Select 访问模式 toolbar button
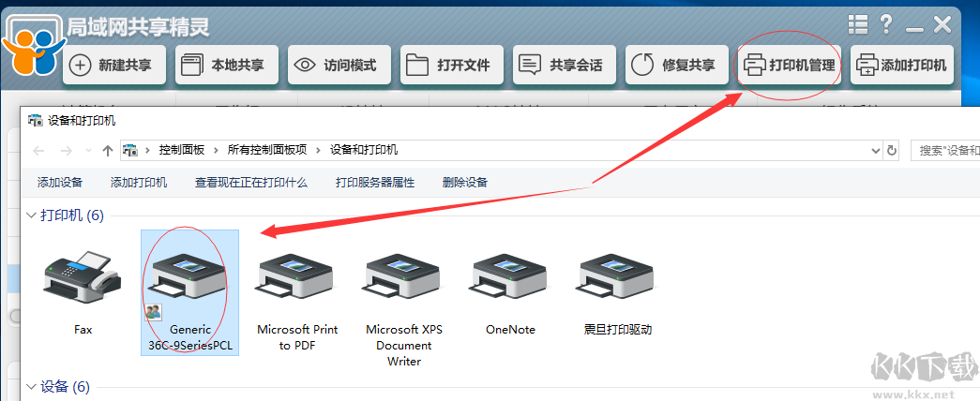This screenshot has height=401, width=980. coord(339,65)
